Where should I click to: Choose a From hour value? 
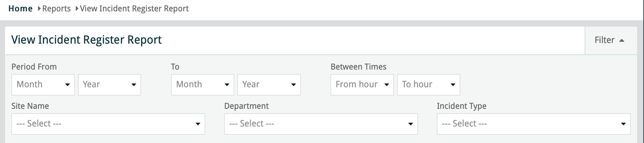tap(362, 84)
